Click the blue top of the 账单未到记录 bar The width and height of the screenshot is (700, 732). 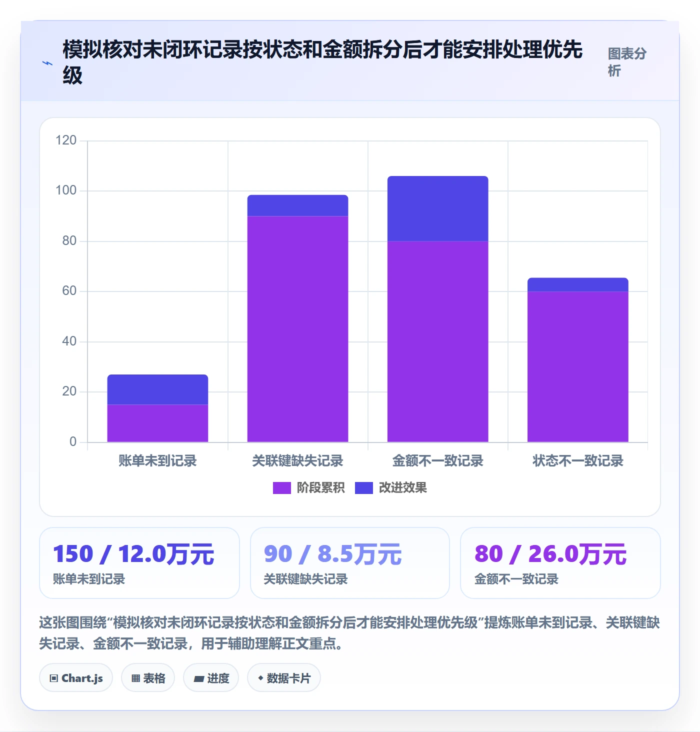[157, 389]
